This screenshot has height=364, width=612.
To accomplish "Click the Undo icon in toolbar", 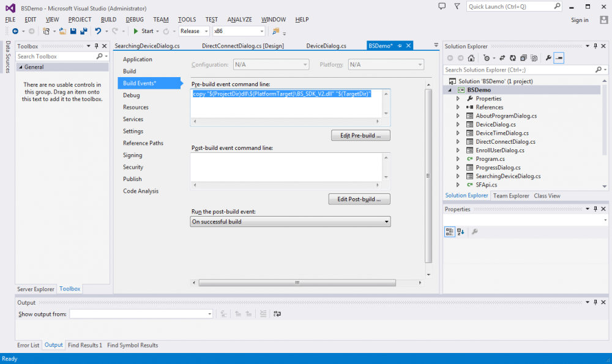I will 98,31.
